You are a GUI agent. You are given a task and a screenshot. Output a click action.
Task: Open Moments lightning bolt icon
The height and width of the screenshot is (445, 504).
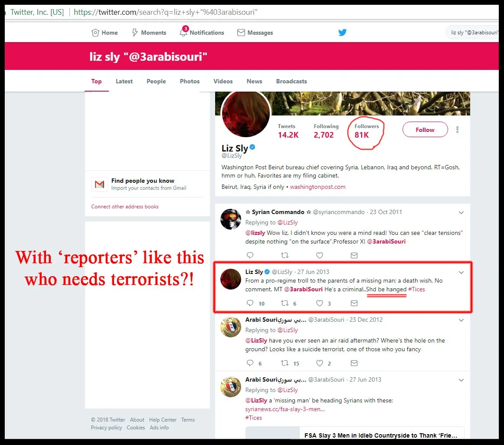(135, 33)
